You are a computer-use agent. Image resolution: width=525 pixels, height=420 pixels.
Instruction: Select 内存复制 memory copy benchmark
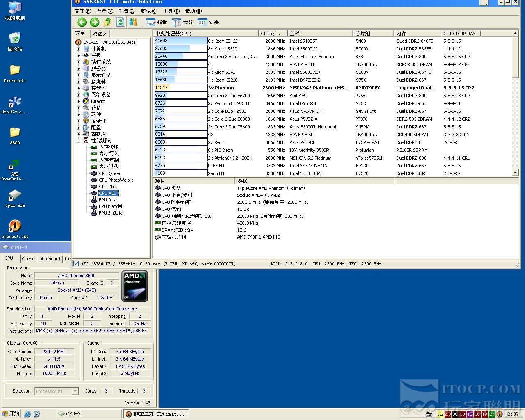click(109, 160)
